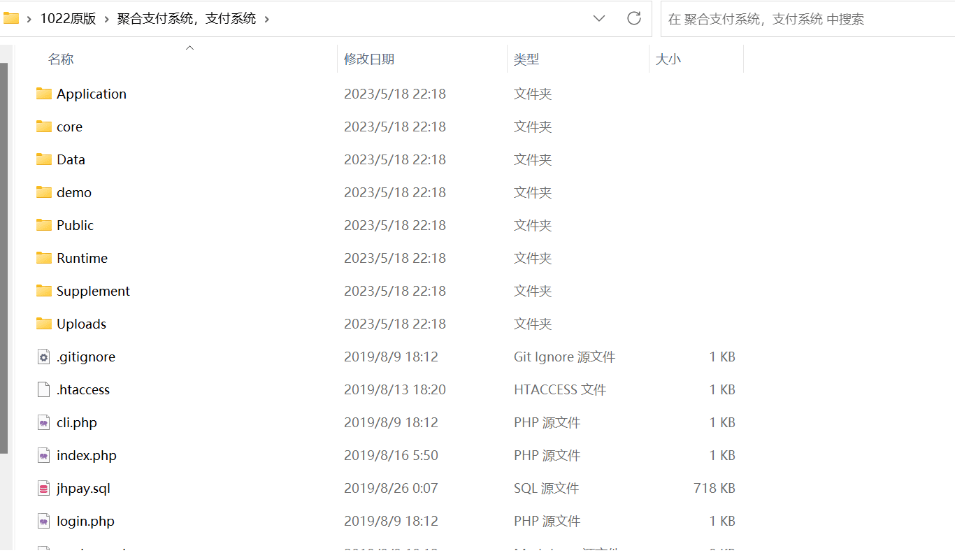The image size is (955, 560).
Task: Select the jhpay.sql database file icon
Action: tap(44, 488)
